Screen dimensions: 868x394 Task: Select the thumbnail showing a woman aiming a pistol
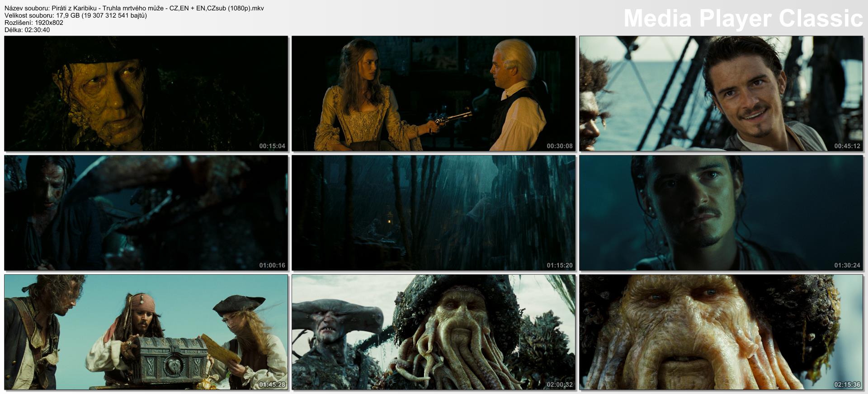[x=433, y=94]
